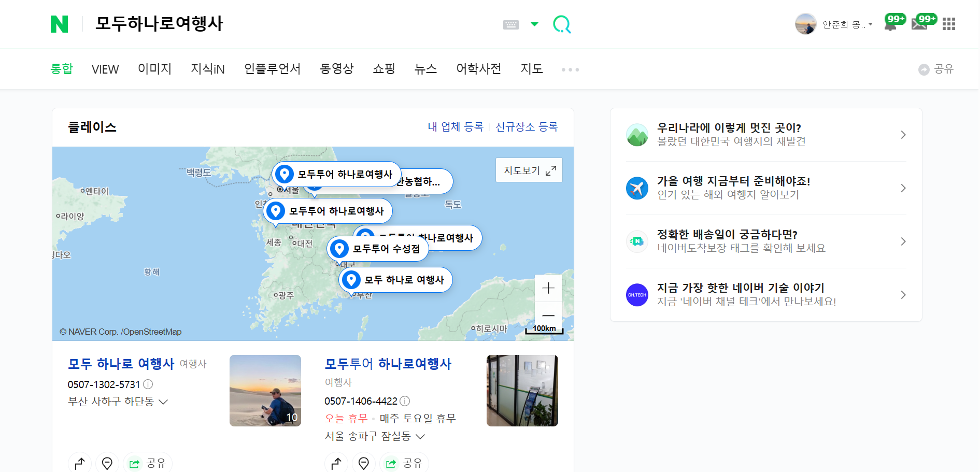The width and height of the screenshot is (980, 472).
Task: Select the 모두투어 하나로여행사 pin near 인천
Action: click(x=328, y=211)
